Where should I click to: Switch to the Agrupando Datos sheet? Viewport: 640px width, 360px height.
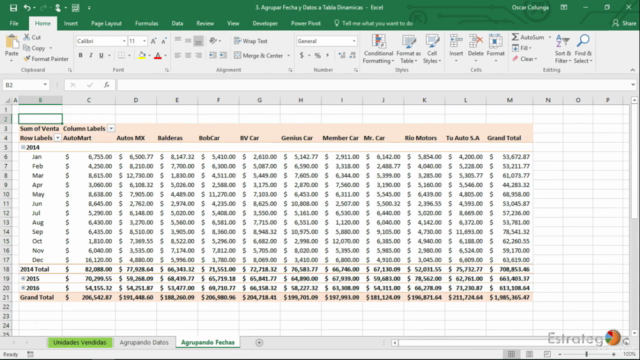(x=144, y=342)
